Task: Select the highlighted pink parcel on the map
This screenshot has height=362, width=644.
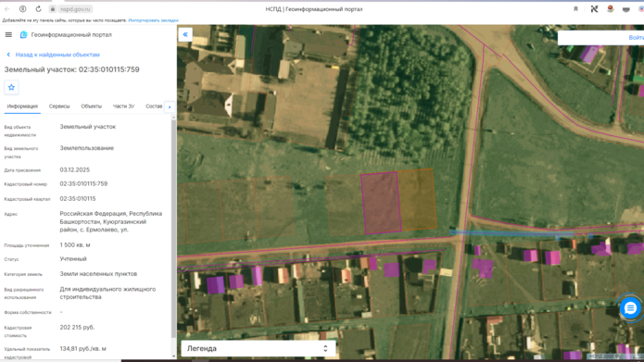Action: (x=381, y=203)
